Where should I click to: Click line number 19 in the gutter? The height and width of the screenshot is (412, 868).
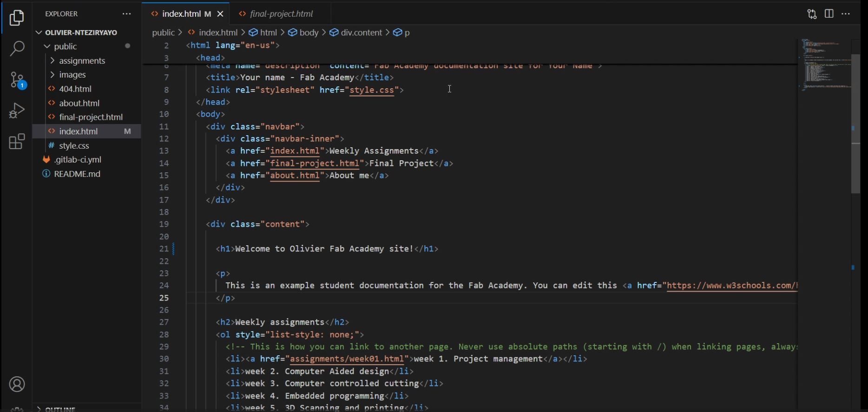pyautogui.click(x=164, y=224)
